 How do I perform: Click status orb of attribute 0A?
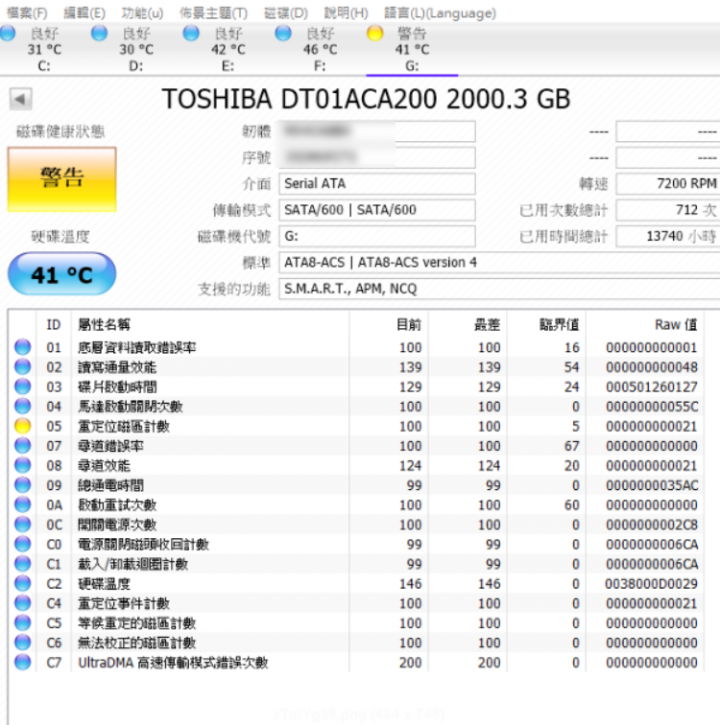[23, 504]
